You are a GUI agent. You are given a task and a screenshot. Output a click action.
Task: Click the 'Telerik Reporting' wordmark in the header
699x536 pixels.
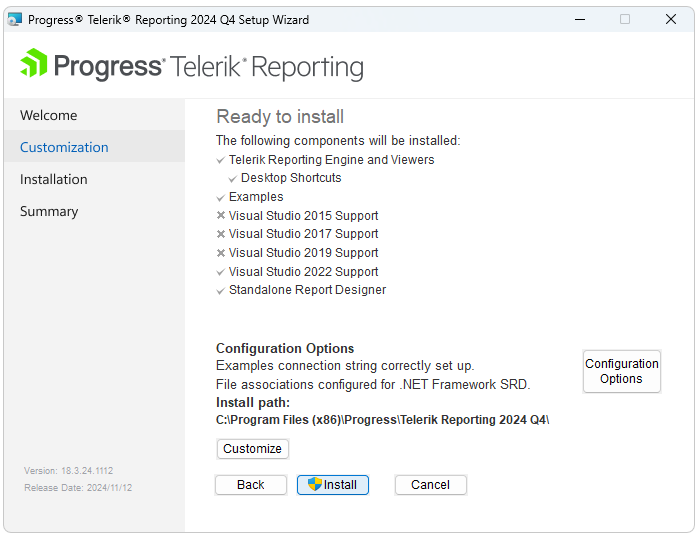pos(266,67)
